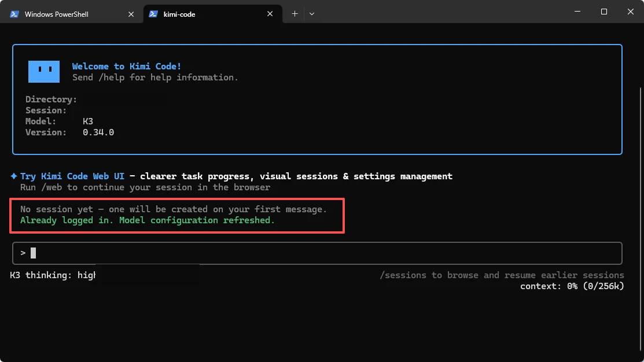Close the kimi-code tab
The image size is (644, 362).
point(270,14)
